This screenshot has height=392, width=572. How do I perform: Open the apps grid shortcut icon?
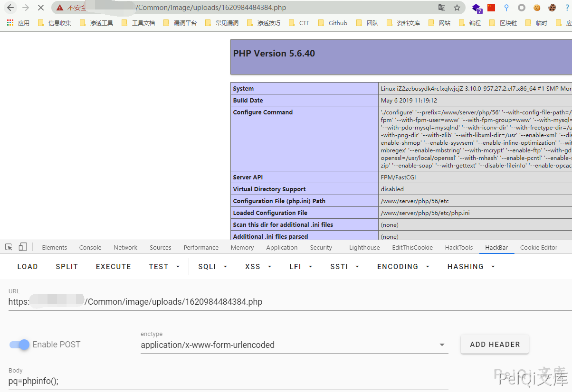[x=10, y=23]
